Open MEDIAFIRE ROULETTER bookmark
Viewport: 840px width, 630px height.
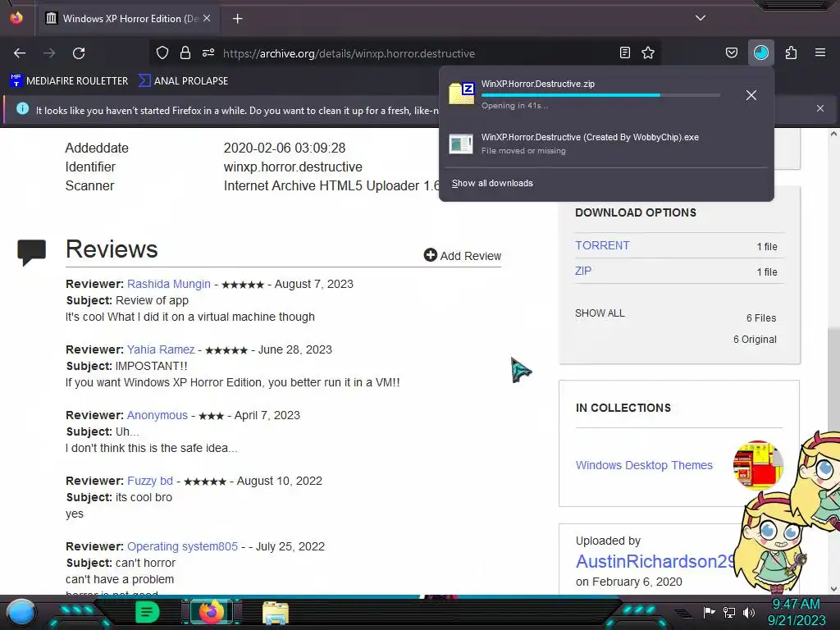point(69,81)
